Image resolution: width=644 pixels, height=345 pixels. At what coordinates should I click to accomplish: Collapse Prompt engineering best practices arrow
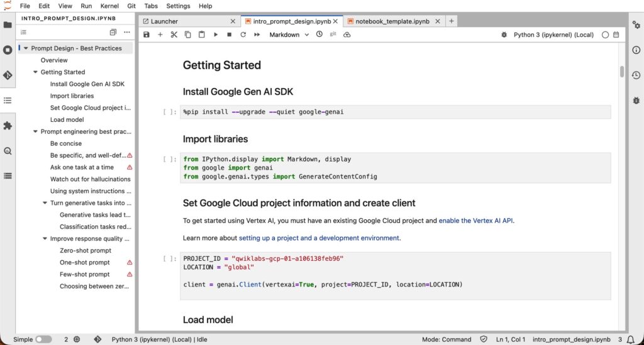pos(35,131)
